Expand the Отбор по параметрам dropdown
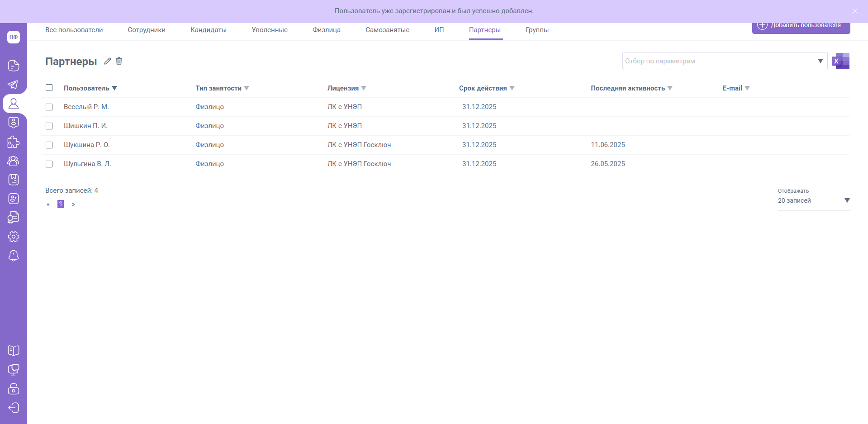This screenshot has width=868, height=424. [x=820, y=61]
